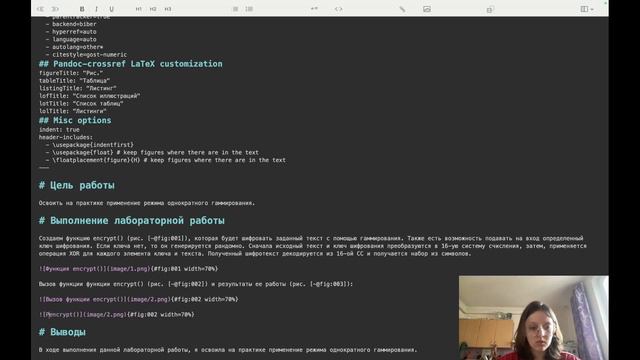Click the '\usepackage{float}' line

[152, 152]
